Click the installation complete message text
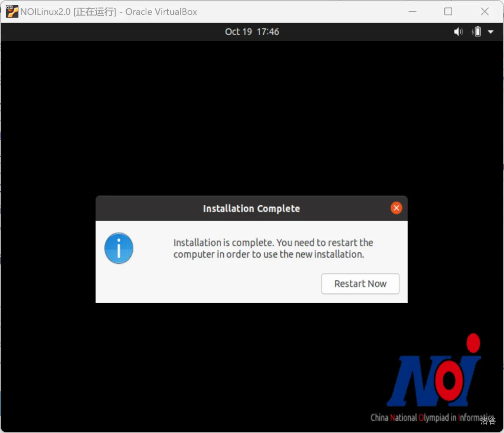The width and height of the screenshot is (504, 433). (x=273, y=249)
